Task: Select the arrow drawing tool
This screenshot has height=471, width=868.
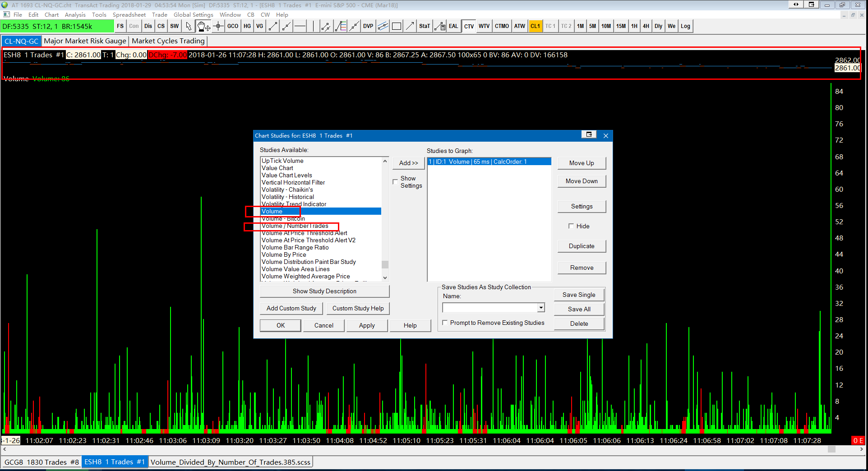Action: pyautogui.click(x=410, y=26)
